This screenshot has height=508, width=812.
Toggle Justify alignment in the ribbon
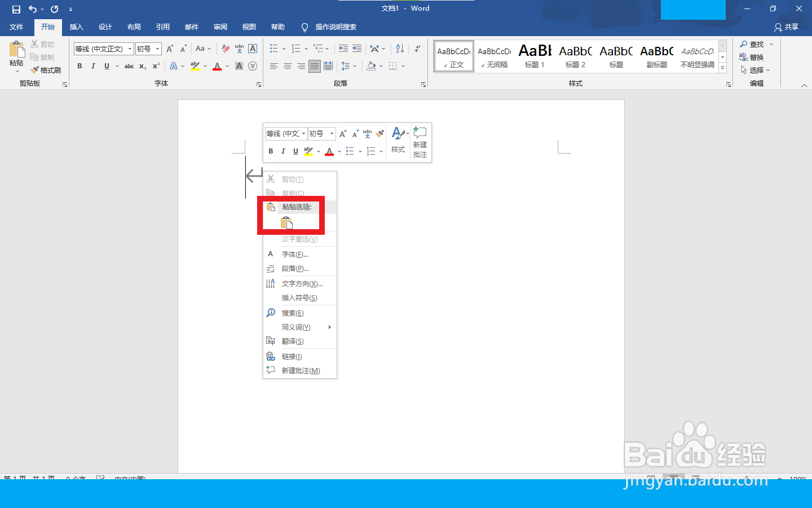point(315,66)
